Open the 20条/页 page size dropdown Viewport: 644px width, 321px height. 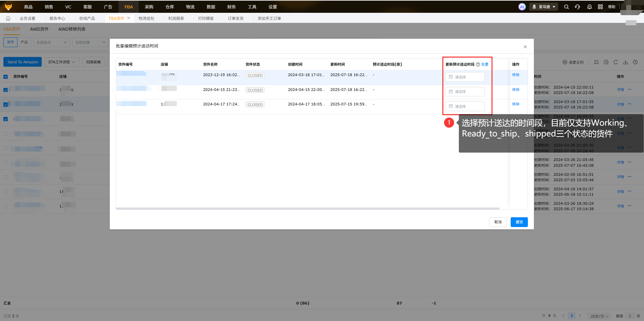pos(599,316)
